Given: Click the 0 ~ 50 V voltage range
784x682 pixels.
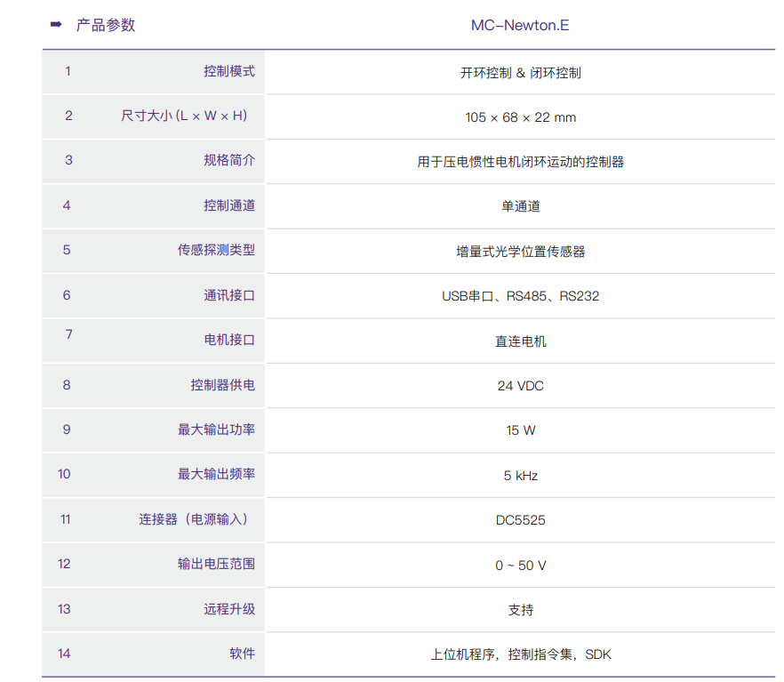Looking at the screenshot, I should pos(520,566).
